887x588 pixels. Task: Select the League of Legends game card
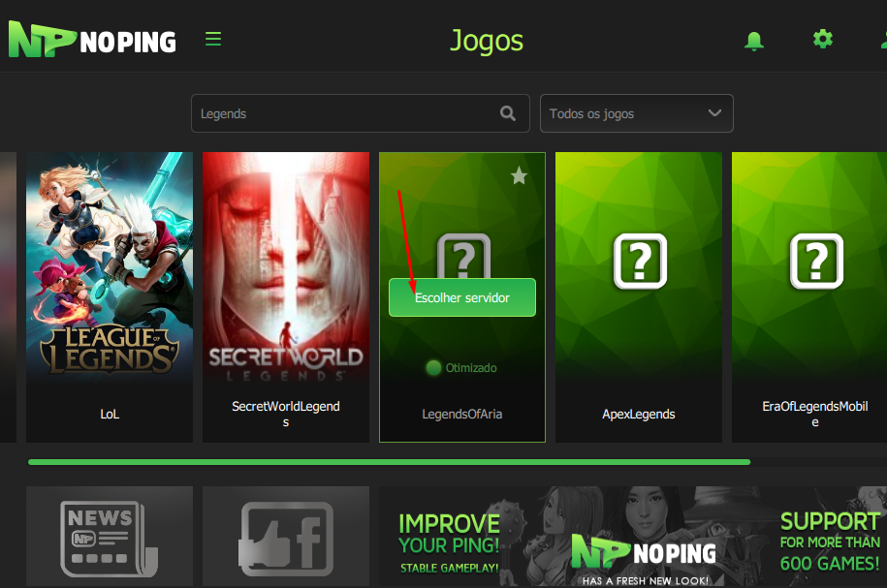click(110, 297)
